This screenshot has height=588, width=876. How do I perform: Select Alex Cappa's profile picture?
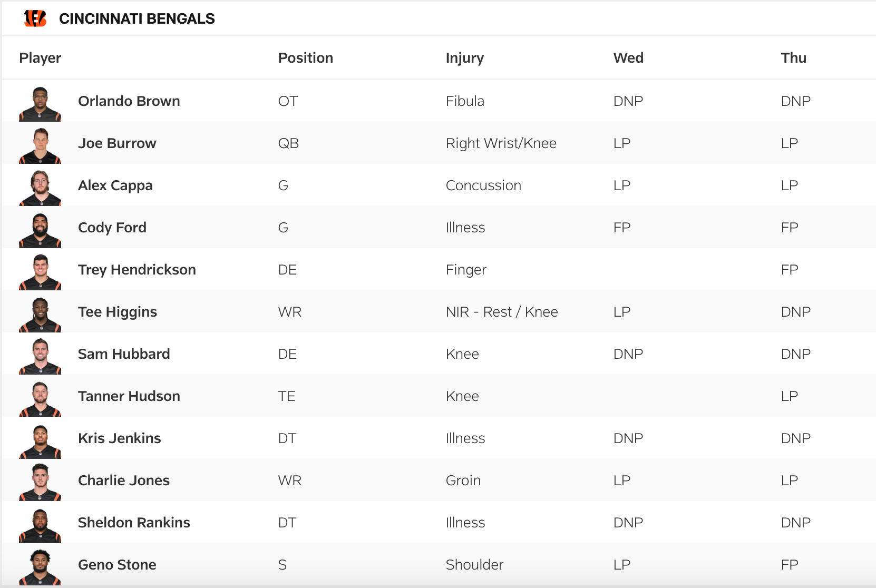pyautogui.click(x=40, y=188)
